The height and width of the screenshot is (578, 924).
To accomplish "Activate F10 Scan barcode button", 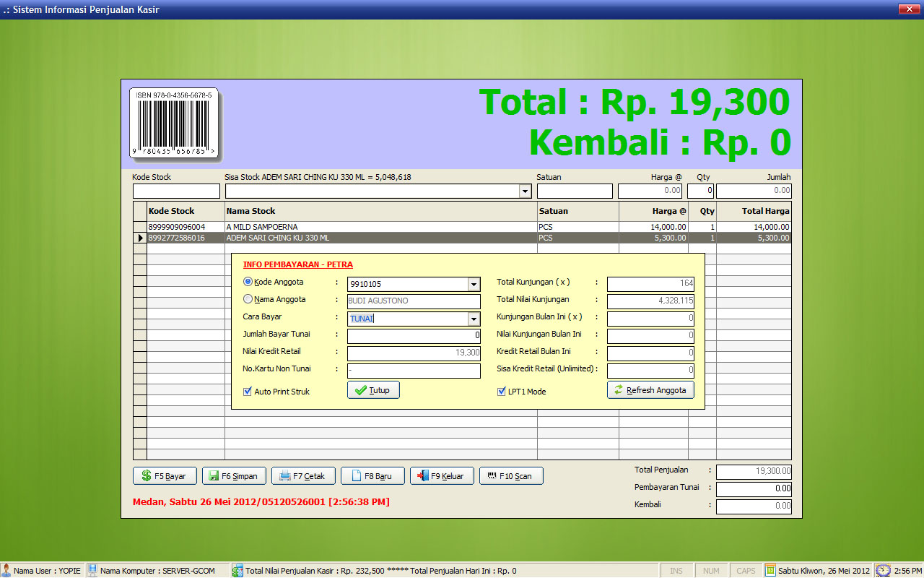I will click(510, 476).
